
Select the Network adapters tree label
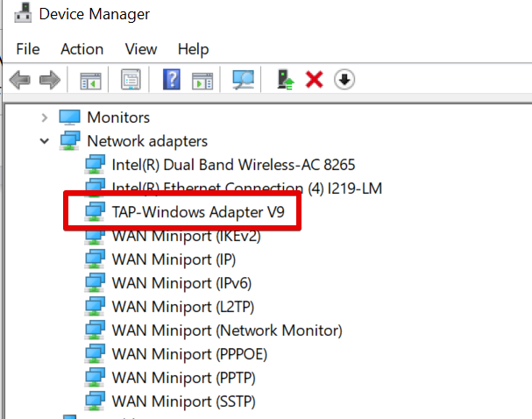tap(147, 141)
